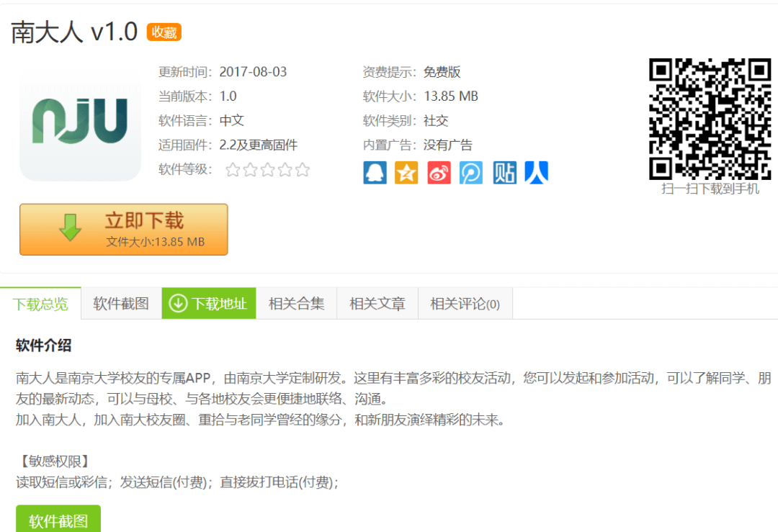This screenshot has width=778, height=532.
Task: Click the line starting 加入南大人
Action: tap(260, 420)
